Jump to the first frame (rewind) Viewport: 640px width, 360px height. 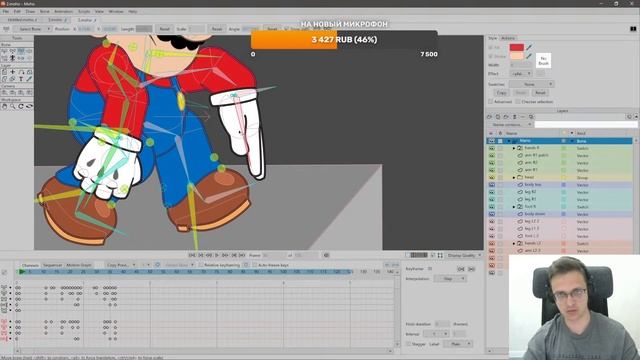pyautogui.click(x=192, y=255)
